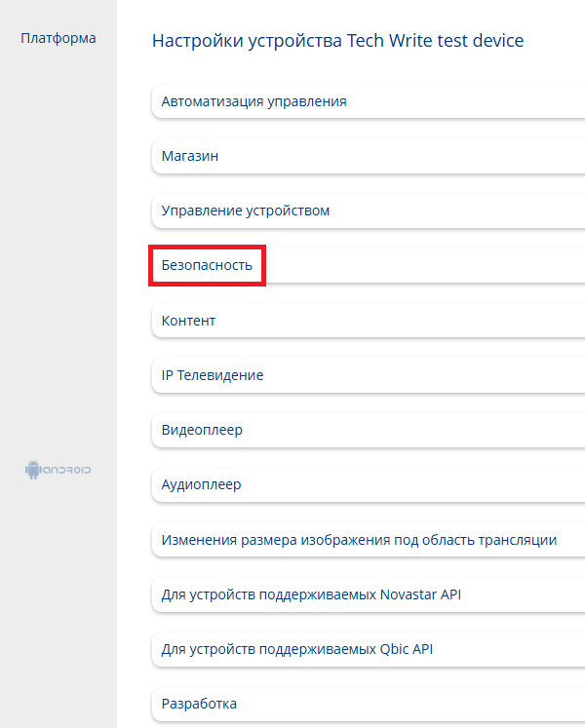The height and width of the screenshot is (728, 585).
Task: Open the IP Телевидение section
Action: pos(213,375)
